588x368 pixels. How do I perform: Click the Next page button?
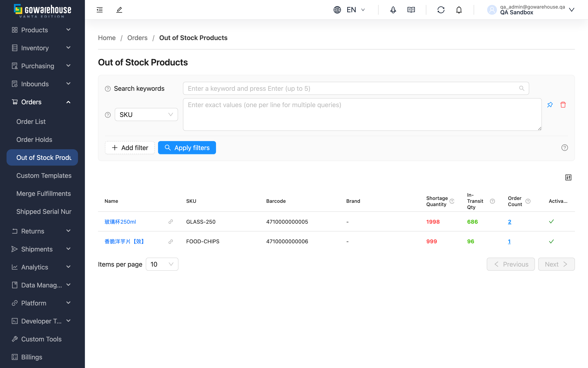click(556, 264)
